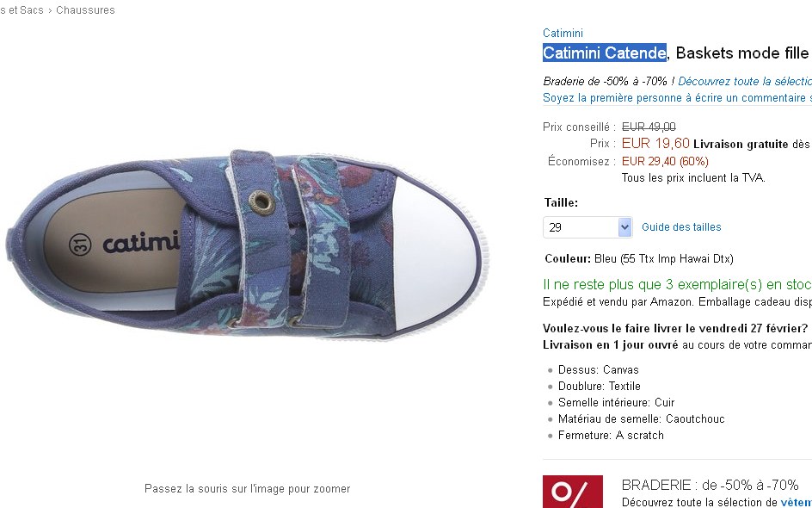Screen dimensions: 812x508
Task: Go to Chaussures breadcrumb category
Action: point(85,9)
